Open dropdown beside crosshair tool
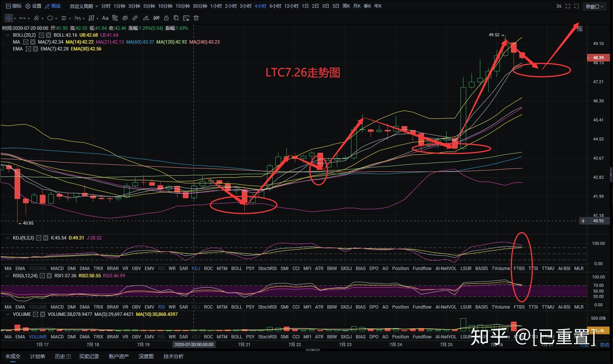This screenshot has height=364, width=613. tap(15, 18)
